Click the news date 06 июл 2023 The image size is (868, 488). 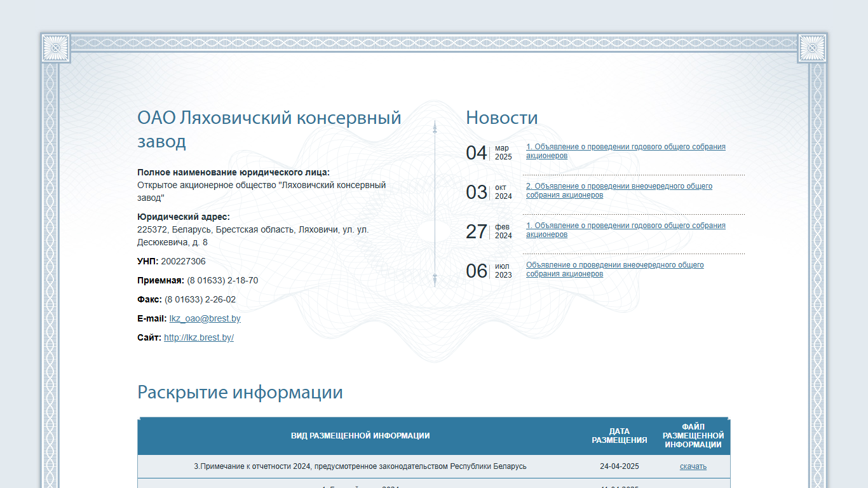pos(489,271)
